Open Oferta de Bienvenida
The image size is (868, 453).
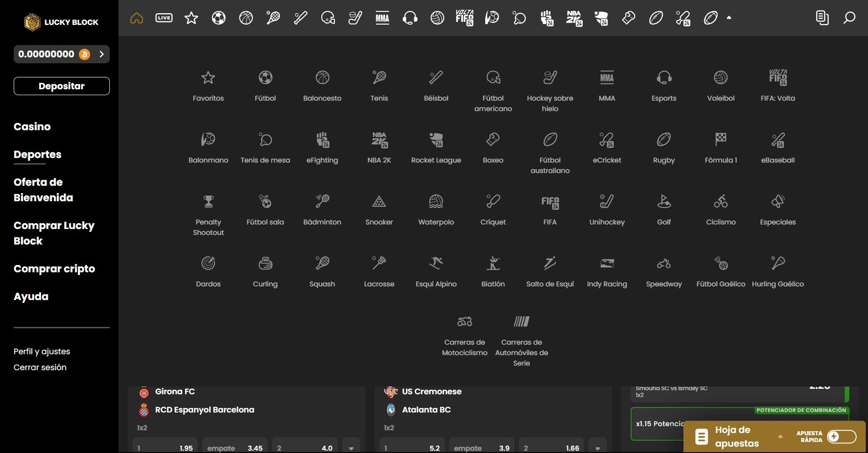[43, 190]
